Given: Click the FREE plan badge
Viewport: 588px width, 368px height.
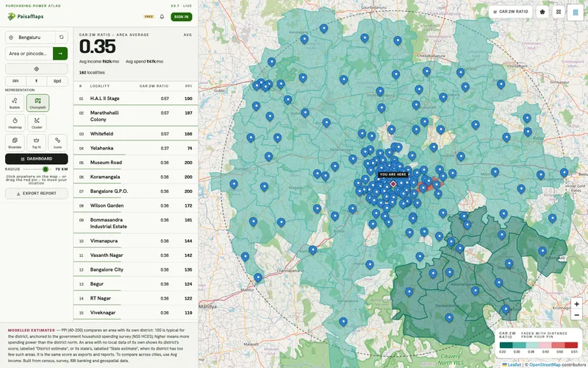Looking at the screenshot, I should [149, 17].
